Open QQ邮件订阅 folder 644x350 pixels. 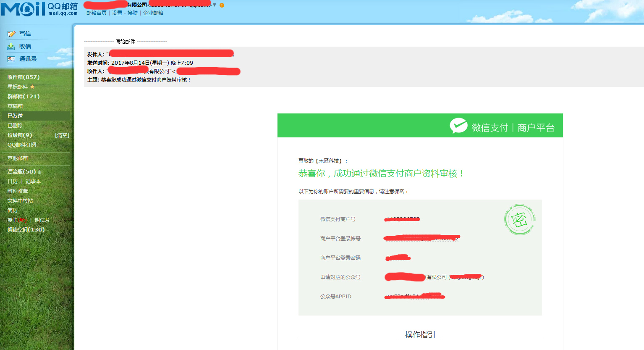tap(22, 145)
